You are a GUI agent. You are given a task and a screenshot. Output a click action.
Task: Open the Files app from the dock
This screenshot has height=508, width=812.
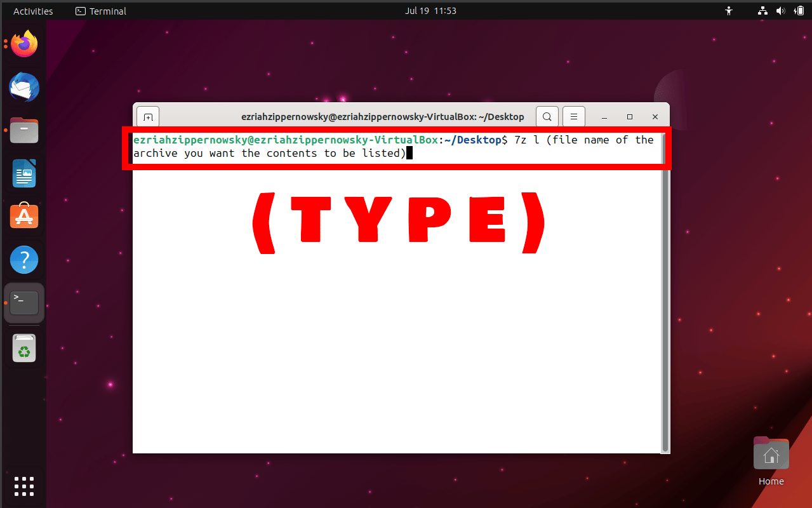coord(23,130)
